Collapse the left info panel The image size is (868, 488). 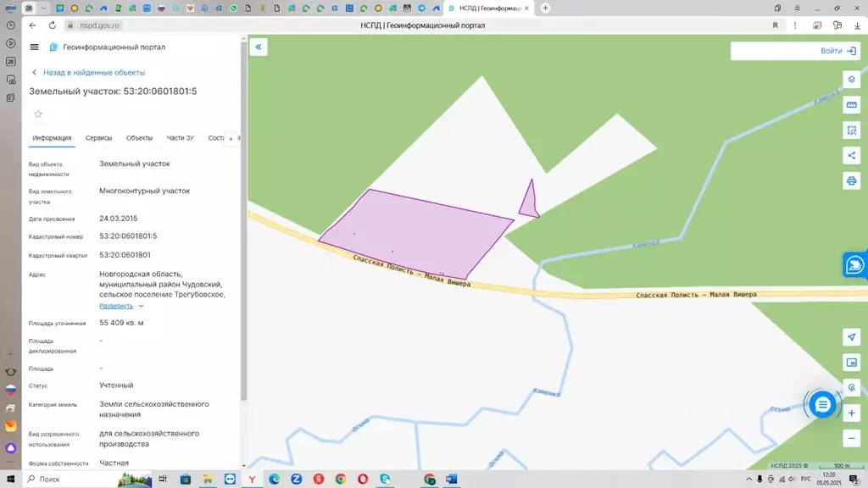click(x=259, y=47)
